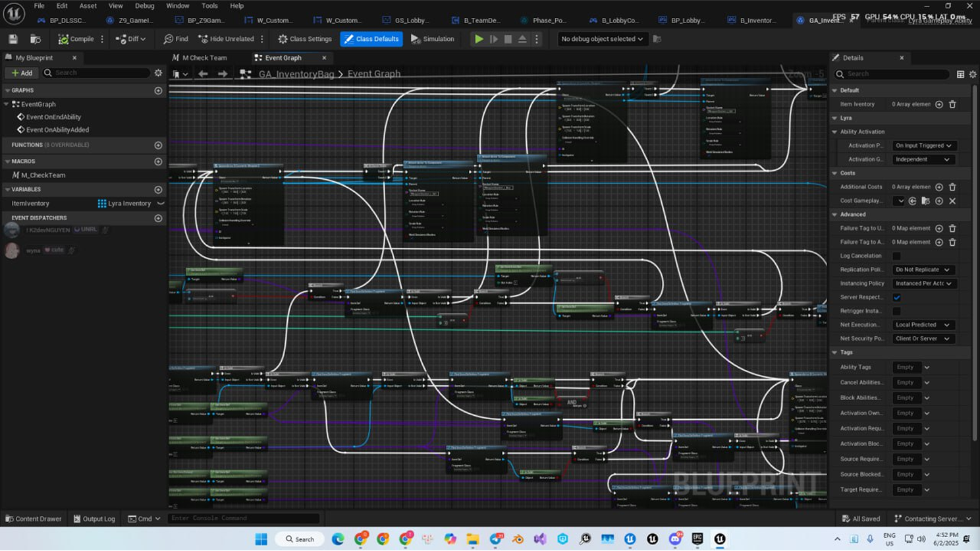Screen dimensions: 980x551
Task: Collapse the Ability Activation section
Action: pos(835,132)
